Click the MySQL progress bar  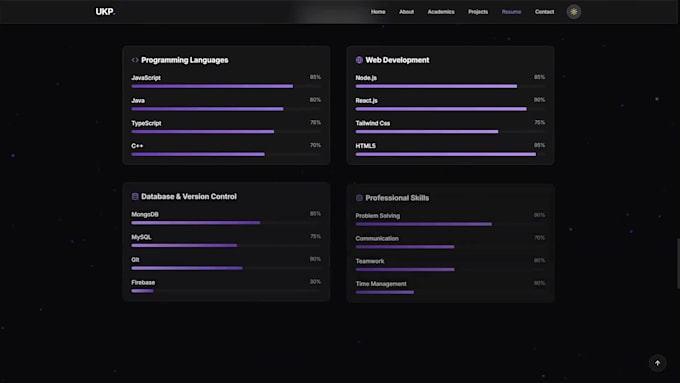coord(226,246)
